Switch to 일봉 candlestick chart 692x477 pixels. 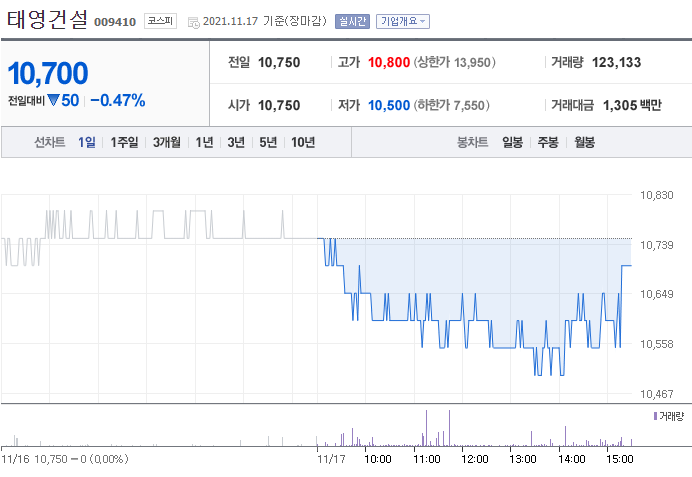(x=512, y=142)
